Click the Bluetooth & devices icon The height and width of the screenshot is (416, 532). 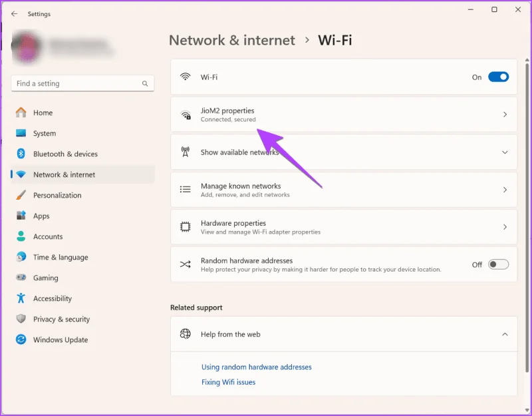coord(21,154)
